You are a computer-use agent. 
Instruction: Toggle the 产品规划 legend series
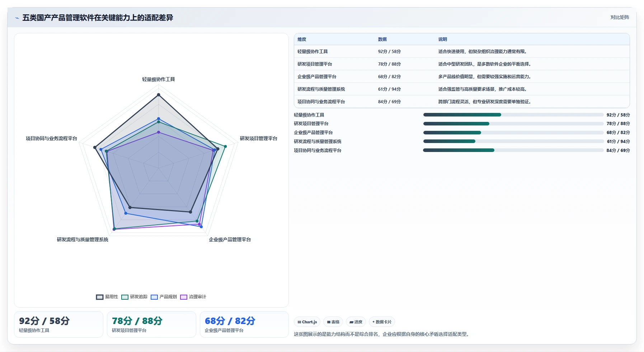pos(164,297)
